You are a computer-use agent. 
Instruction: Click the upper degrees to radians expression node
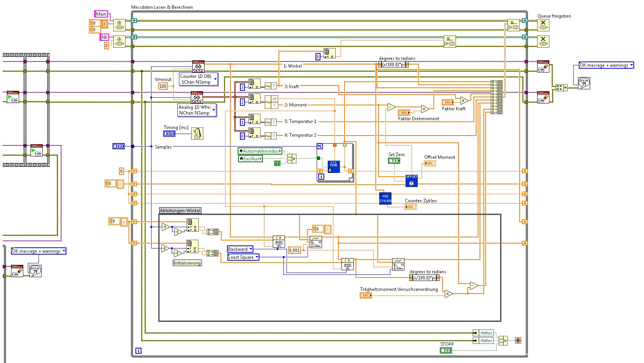[x=393, y=65]
